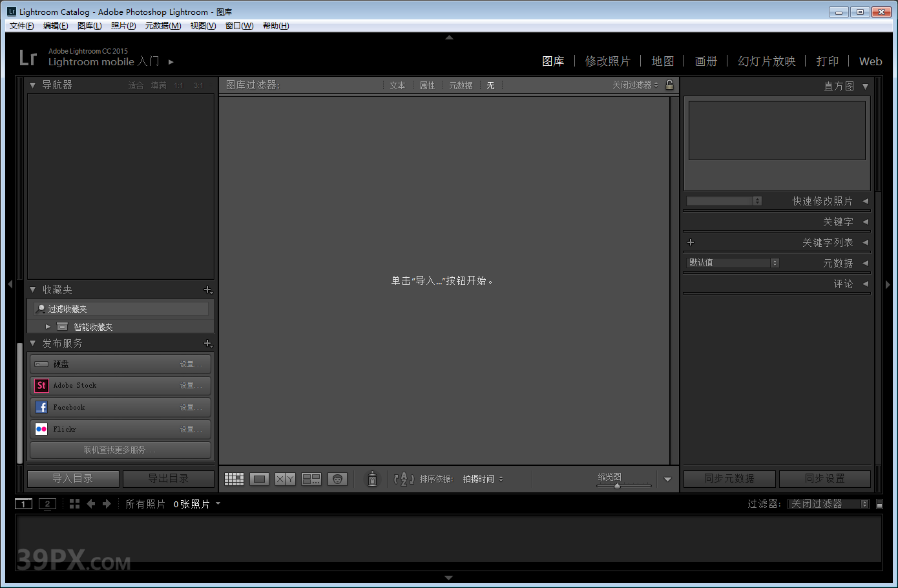Screen dimensions: 898x588
Task: Select the painter spray can tool
Action: [372, 479]
